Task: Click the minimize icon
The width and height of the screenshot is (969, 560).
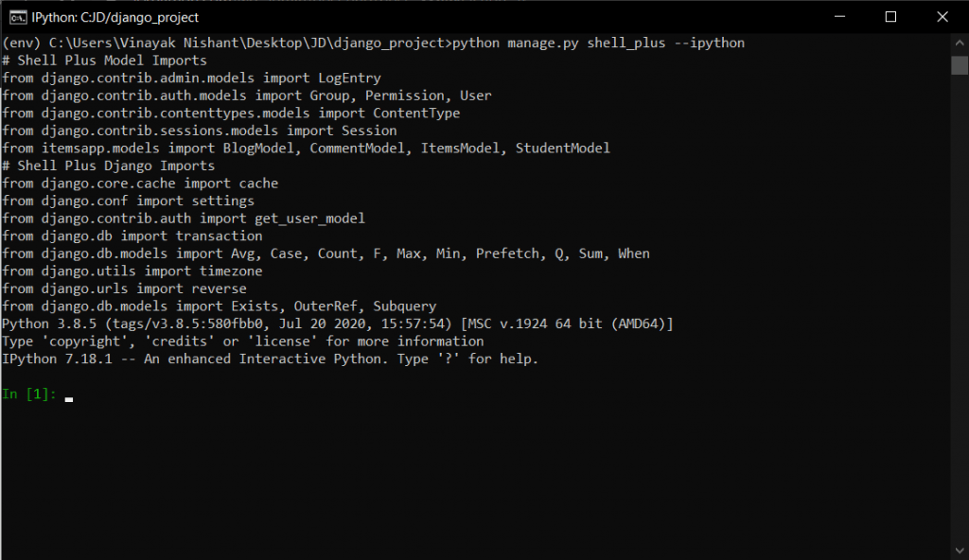Action: click(x=838, y=17)
